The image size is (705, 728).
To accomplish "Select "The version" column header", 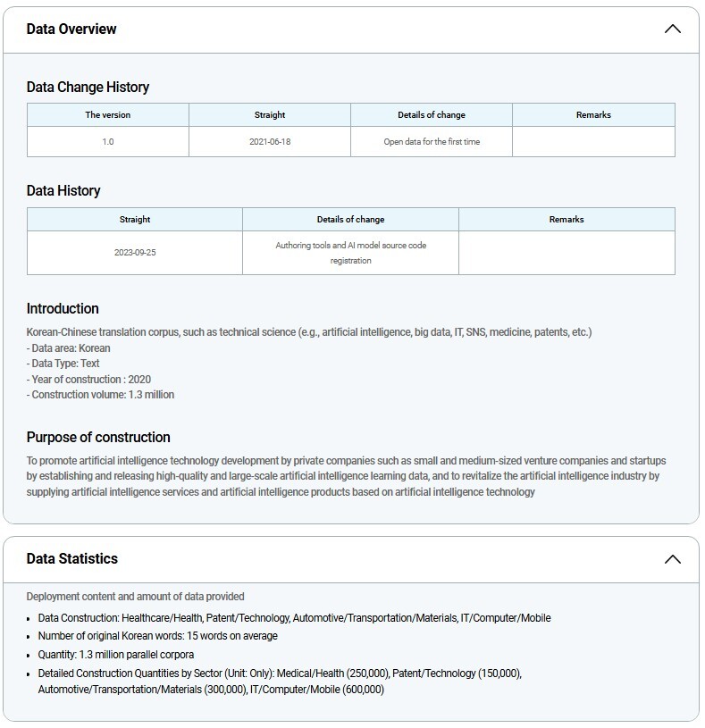I will click(x=107, y=115).
